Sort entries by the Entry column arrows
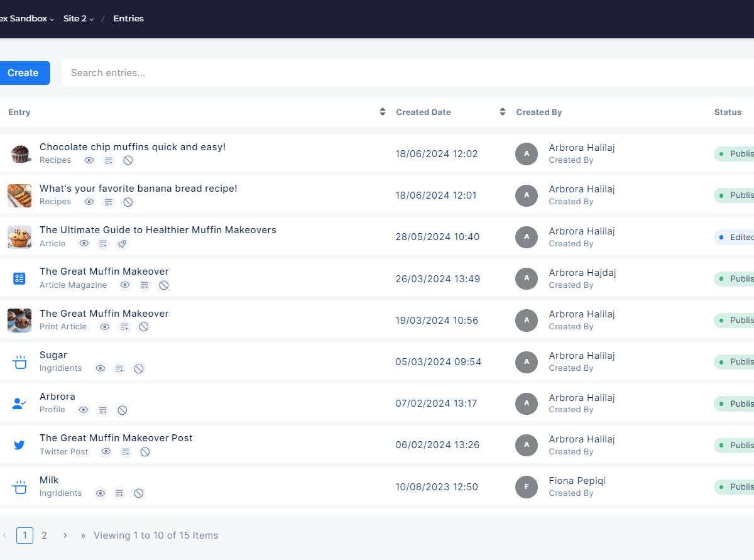 pos(382,112)
